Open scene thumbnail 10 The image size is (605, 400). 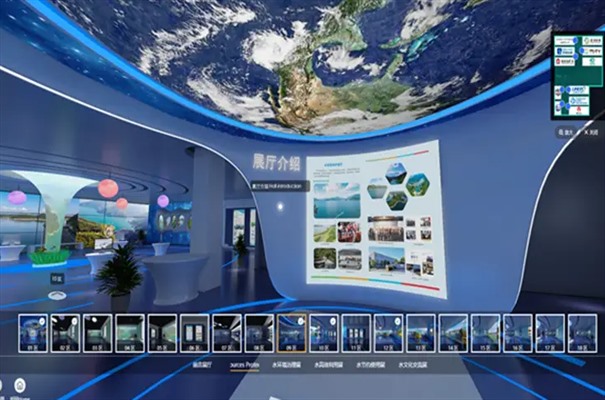[324, 333]
